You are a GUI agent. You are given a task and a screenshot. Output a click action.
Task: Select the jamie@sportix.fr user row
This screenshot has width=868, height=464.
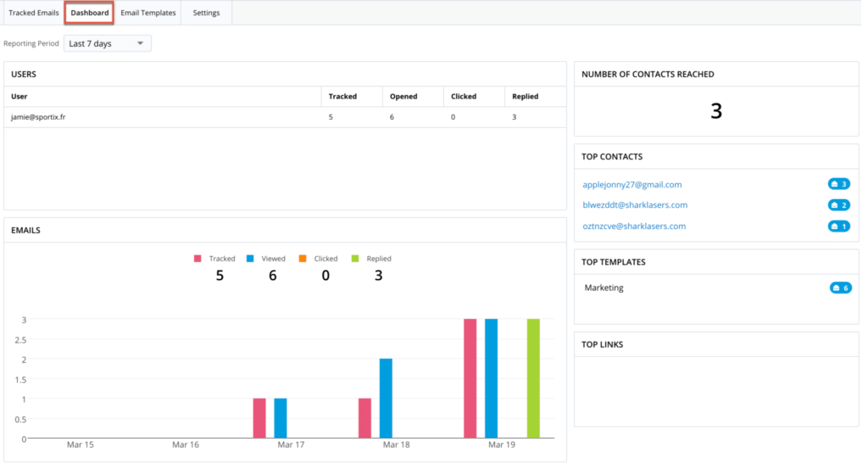pos(285,117)
